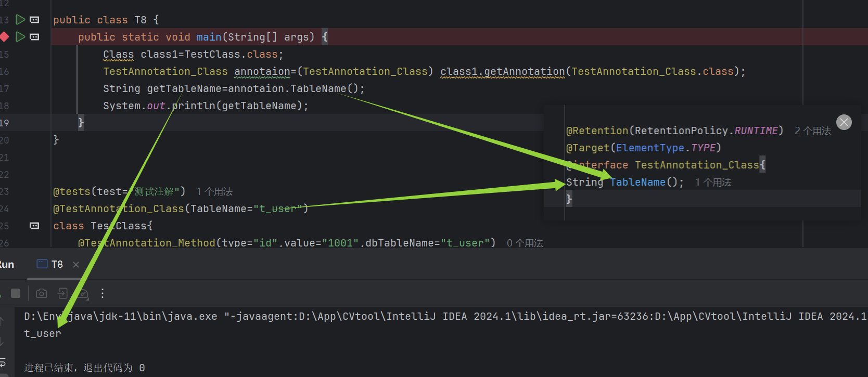Toggle the red breakpoint on main method line
The image size is (868, 377).
point(4,37)
